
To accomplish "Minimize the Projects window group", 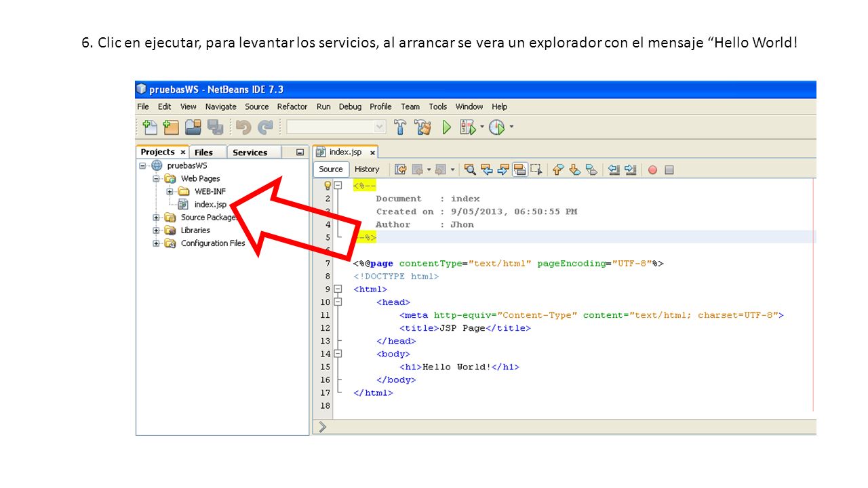I will pos(300,152).
